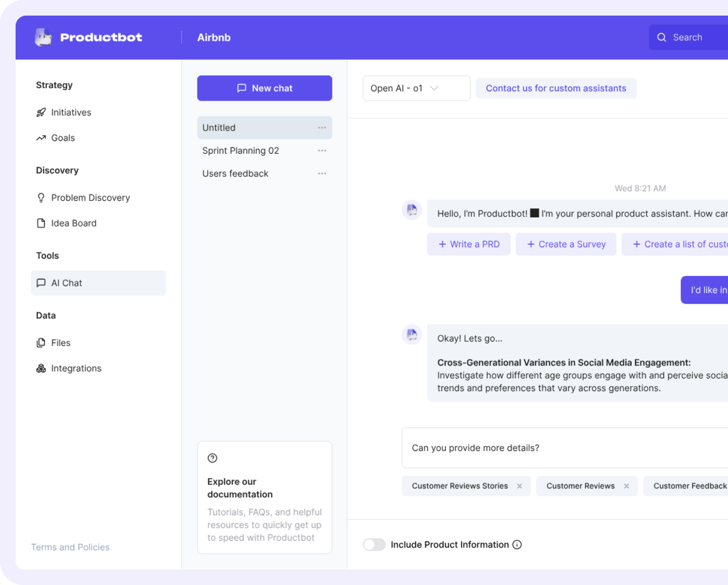The height and width of the screenshot is (585, 728).
Task: Click the Files icon under Data
Action: (41, 342)
